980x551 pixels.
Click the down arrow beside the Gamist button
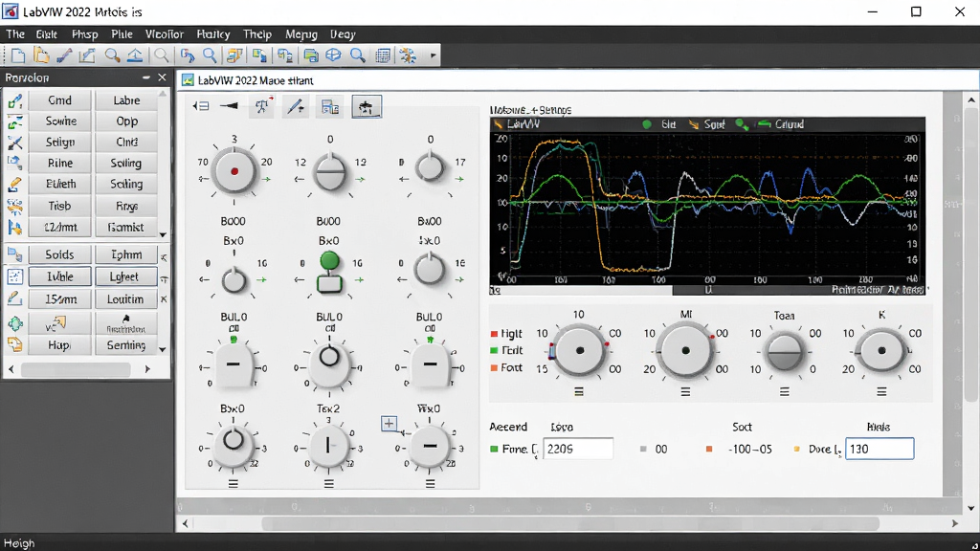pos(163,235)
